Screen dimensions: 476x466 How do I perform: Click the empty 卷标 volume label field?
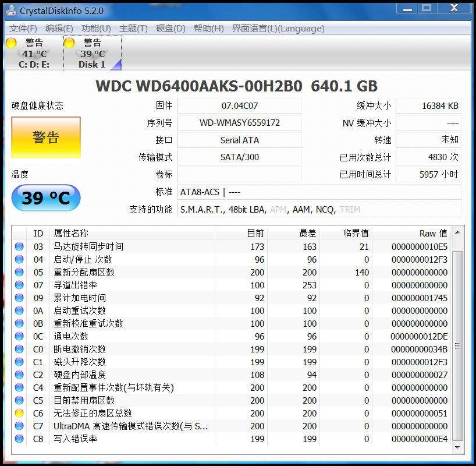pos(240,175)
